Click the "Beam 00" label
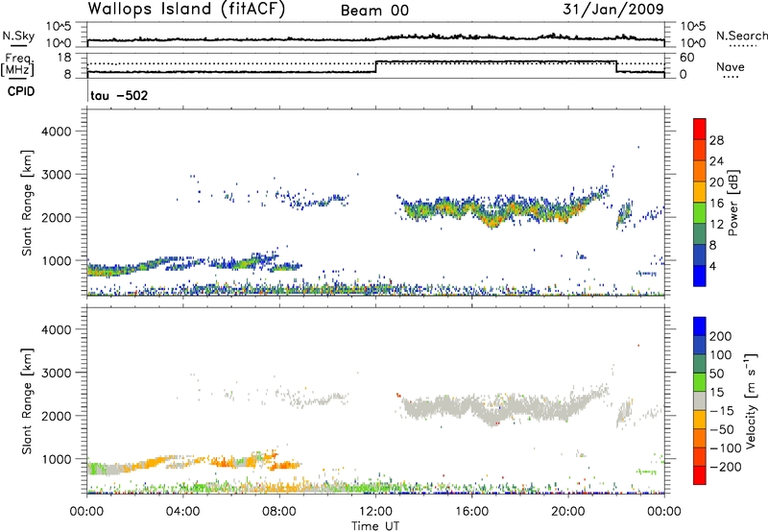768x532 pixels. click(374, 11)
